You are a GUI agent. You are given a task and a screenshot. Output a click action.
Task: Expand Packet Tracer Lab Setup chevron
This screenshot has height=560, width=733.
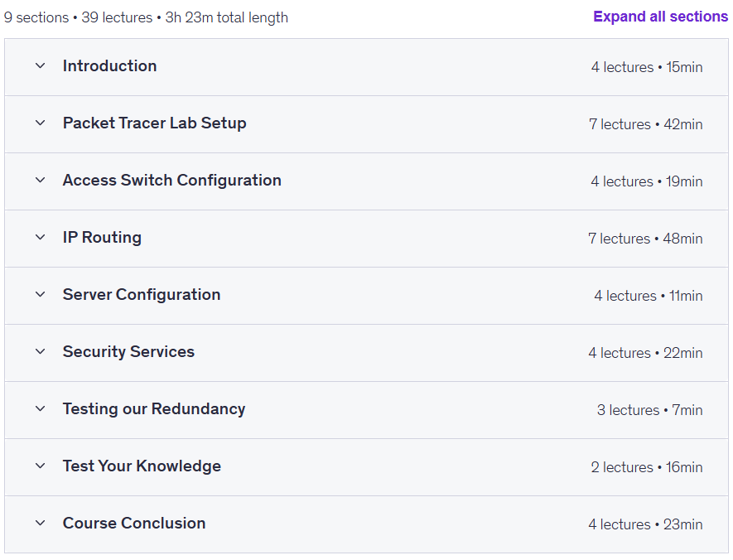click(40, 123)
